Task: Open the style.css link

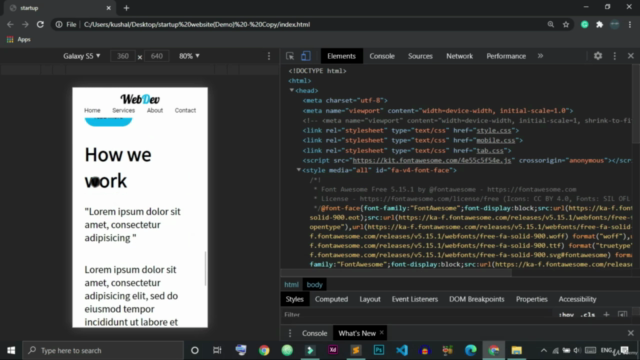Action: [x=493, y=130]
